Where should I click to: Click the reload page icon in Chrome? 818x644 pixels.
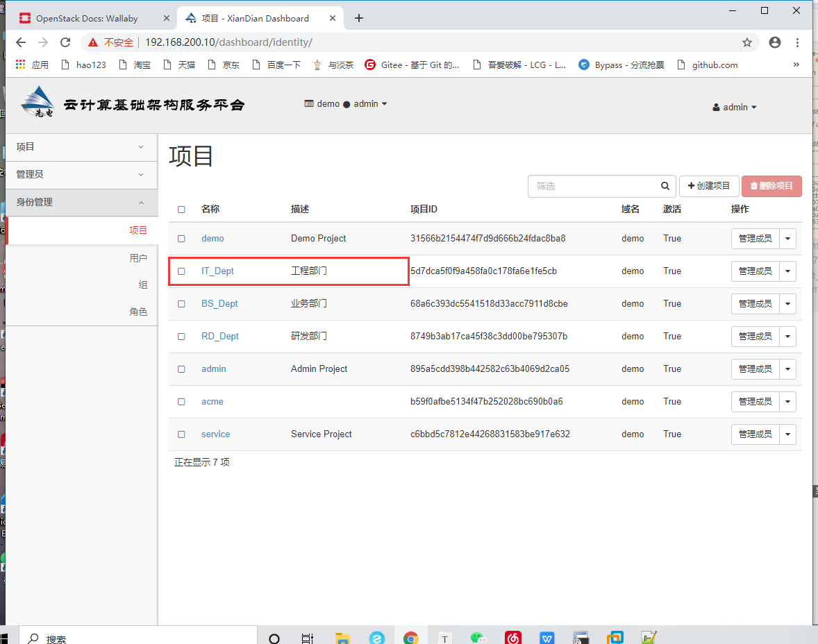point(65,42)
